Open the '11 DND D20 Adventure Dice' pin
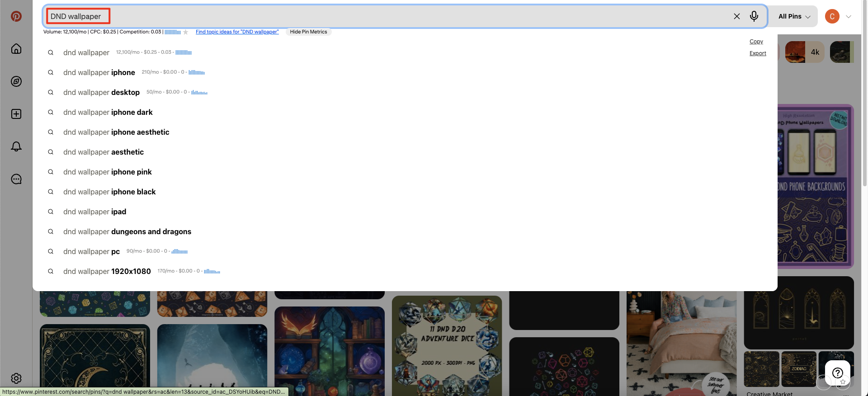The height and width of the screenshot is (396, 868). coord(447,346)
